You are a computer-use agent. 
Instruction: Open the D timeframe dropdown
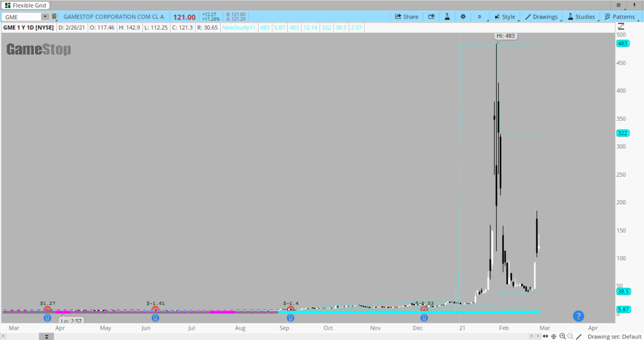click(479, 17)
